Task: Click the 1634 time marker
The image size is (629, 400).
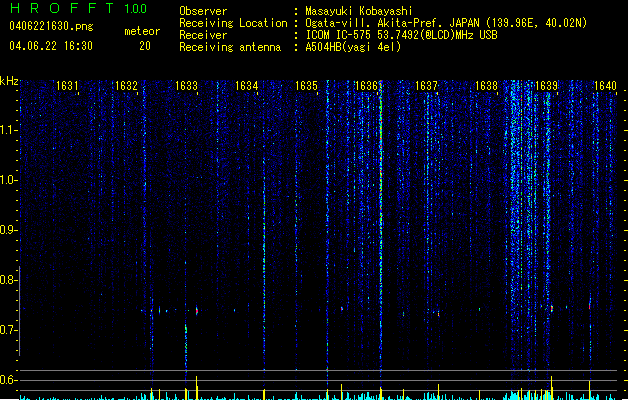Action: pyautogui.click(x=246, y=86)
